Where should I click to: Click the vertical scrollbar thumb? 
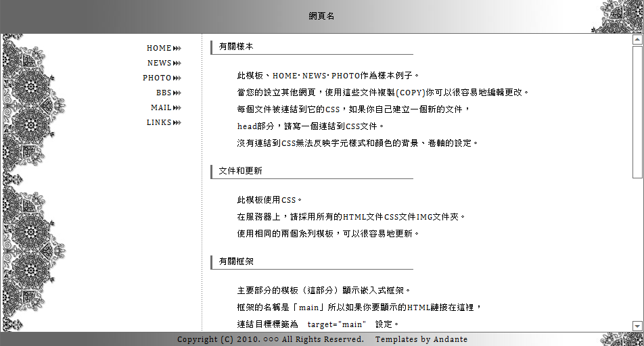tap(637, 112)
